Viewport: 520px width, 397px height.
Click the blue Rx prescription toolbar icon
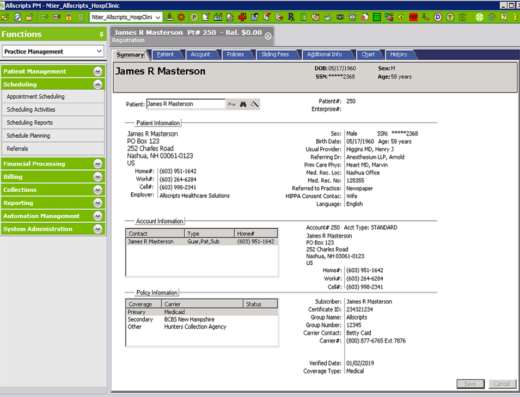click(x=291, y=17)
